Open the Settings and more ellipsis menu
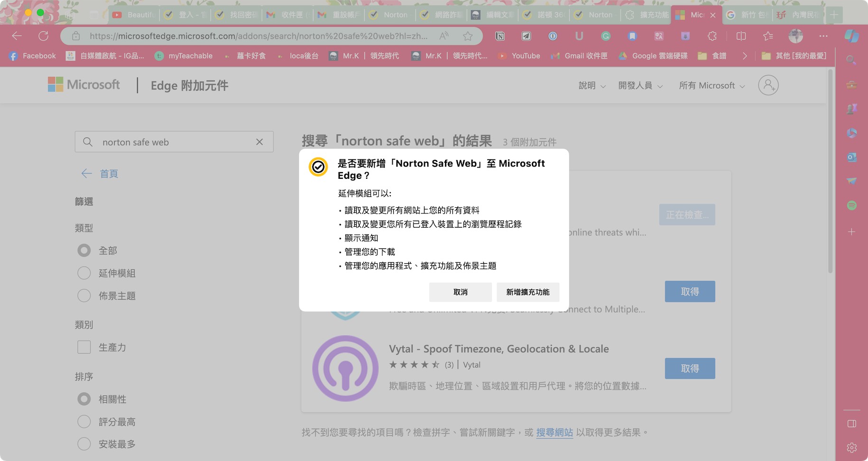The height and width of the screenshot is (461, 868). (823, 36)
